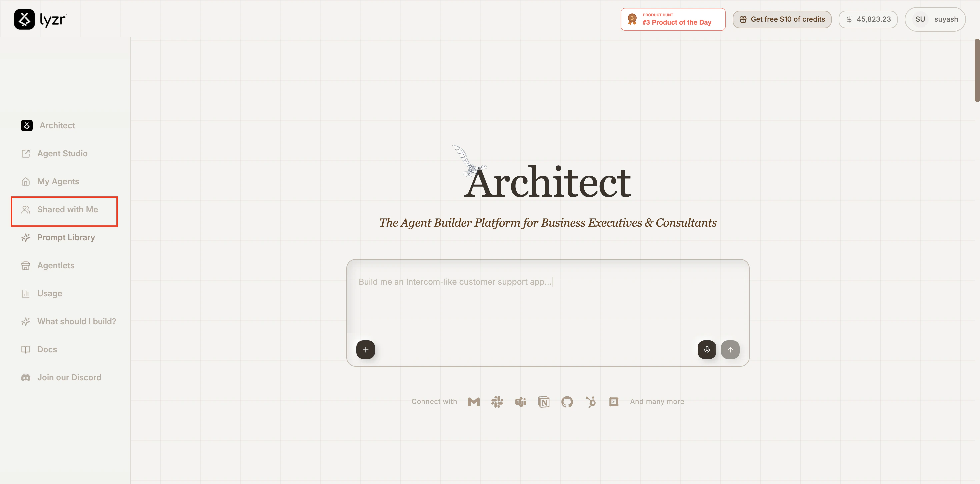Open Agent Studio external link
Image resolution: width=980 pixels, height=484 pixels.
(62, 153)
